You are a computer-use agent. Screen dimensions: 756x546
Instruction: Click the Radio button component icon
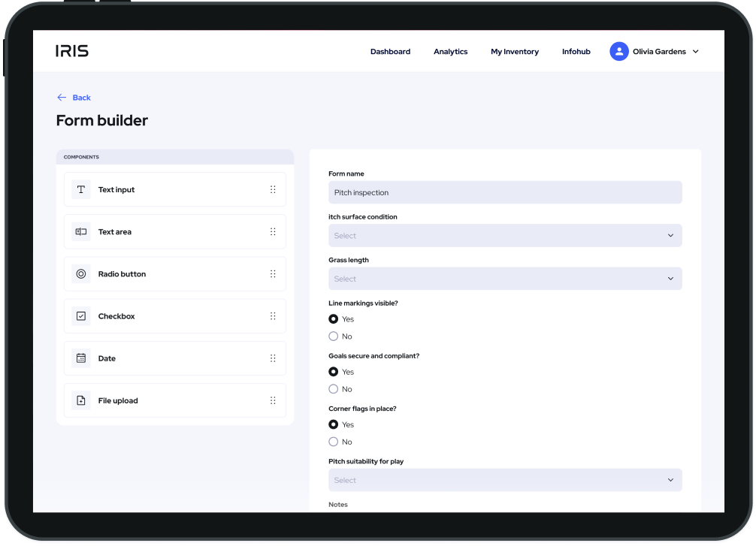(x=80, y=273)
